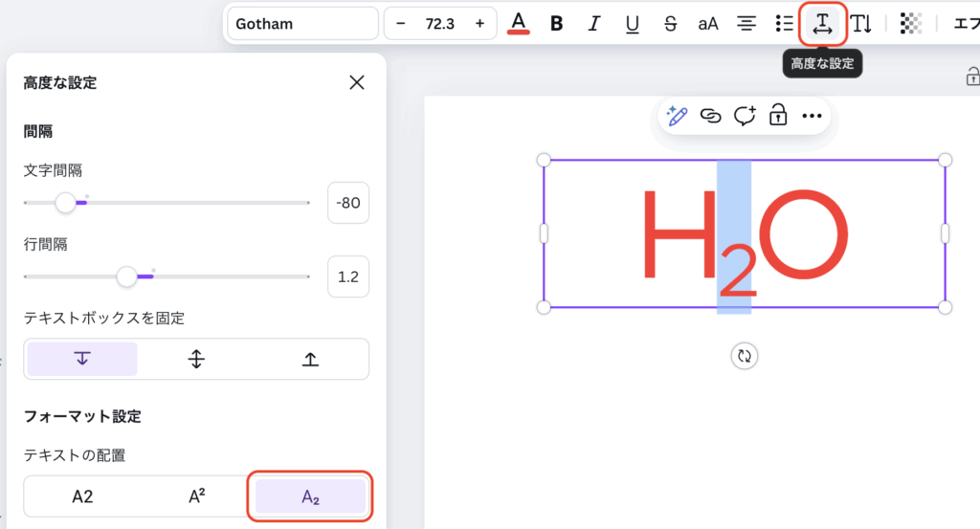Apply italic style to text
This screenshot has width=980, height=529.
pyautogui.click(x=594, y=24)
